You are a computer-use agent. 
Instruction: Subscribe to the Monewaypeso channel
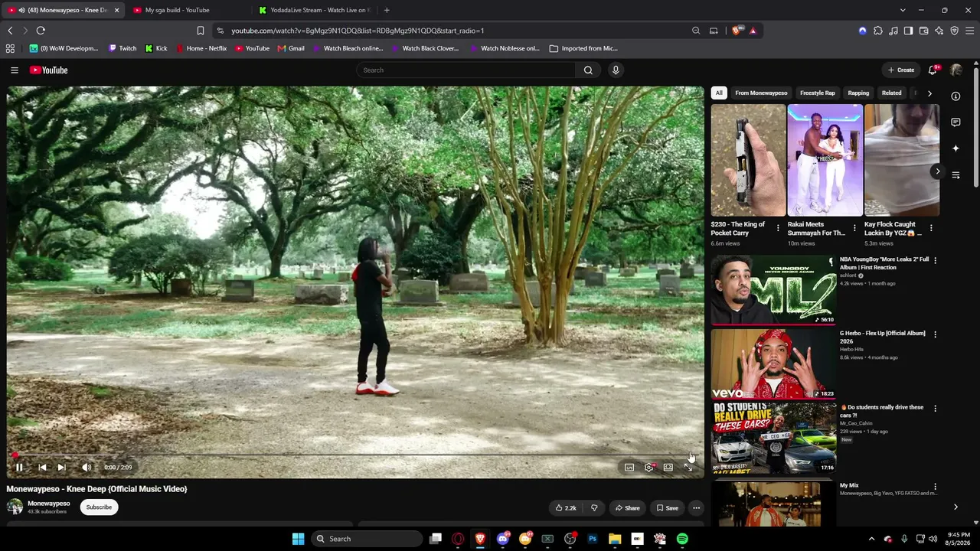pos(99,507)
